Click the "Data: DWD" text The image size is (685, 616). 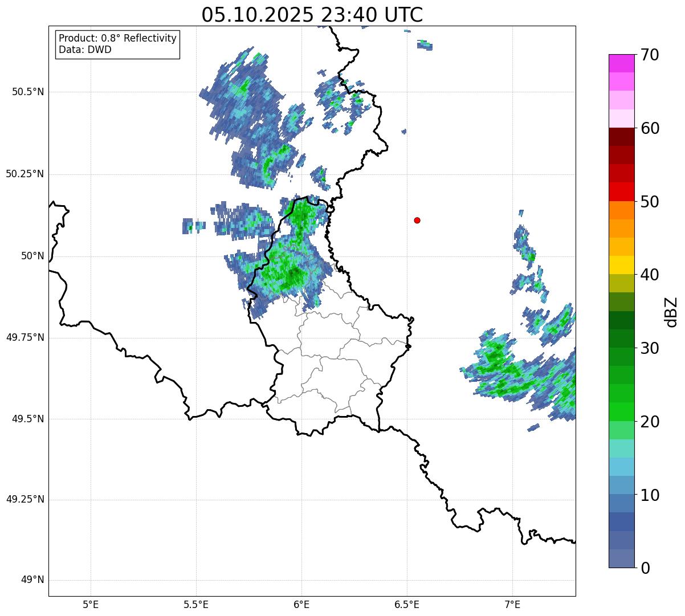tap(85, 50)
